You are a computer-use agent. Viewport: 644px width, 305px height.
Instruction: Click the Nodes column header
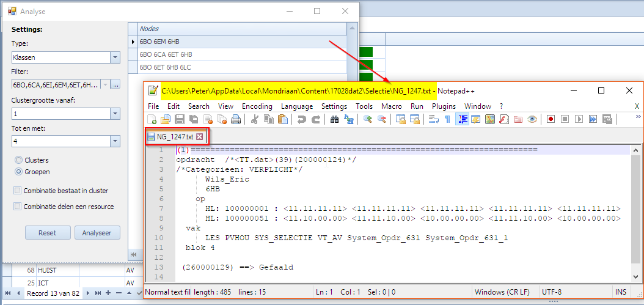[x=242, y=29]
